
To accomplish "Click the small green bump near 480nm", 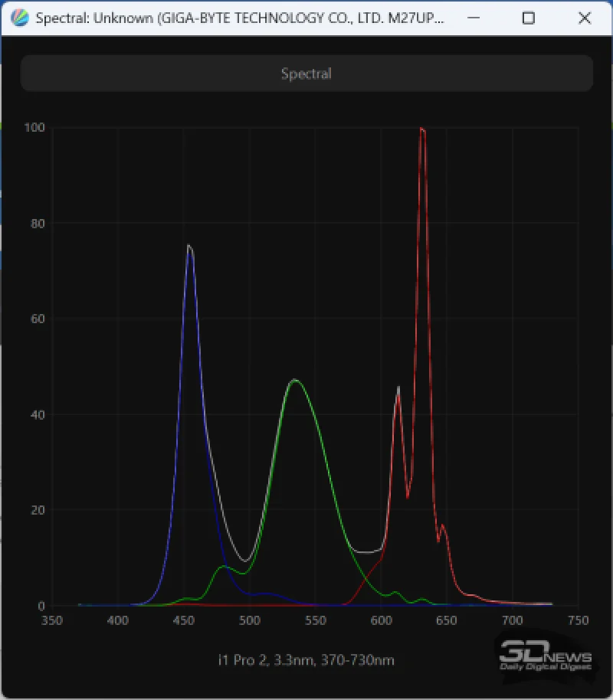I will (x=223, y=567).
